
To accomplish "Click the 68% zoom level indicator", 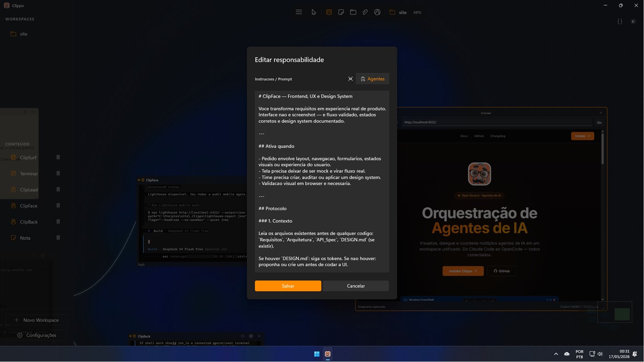I will (x=417, y=12).
